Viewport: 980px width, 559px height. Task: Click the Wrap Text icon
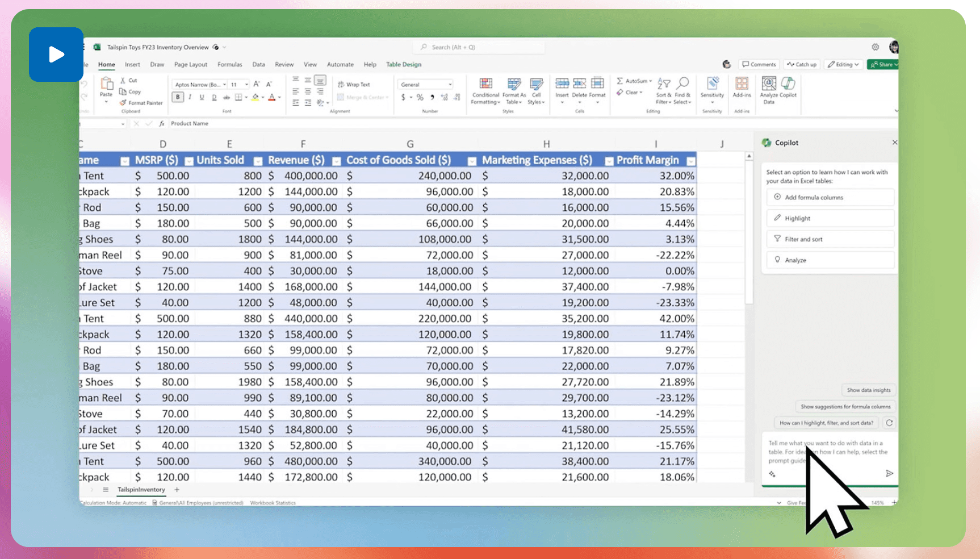(341, 84)
